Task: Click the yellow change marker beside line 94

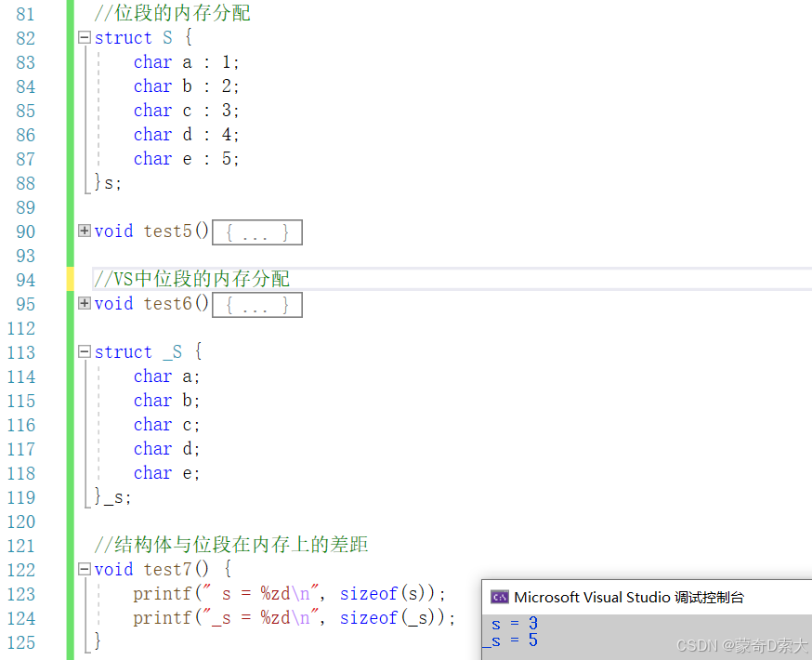Action: 71,279
